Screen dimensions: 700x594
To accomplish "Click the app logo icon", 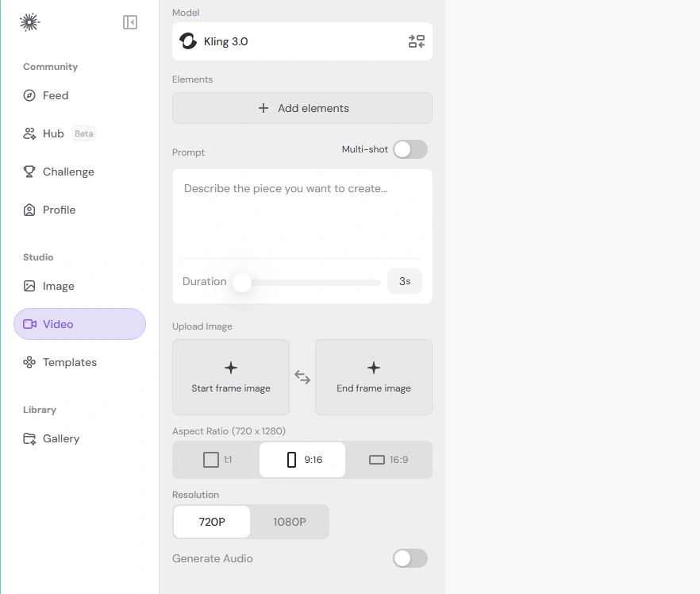I will point(29,22).
